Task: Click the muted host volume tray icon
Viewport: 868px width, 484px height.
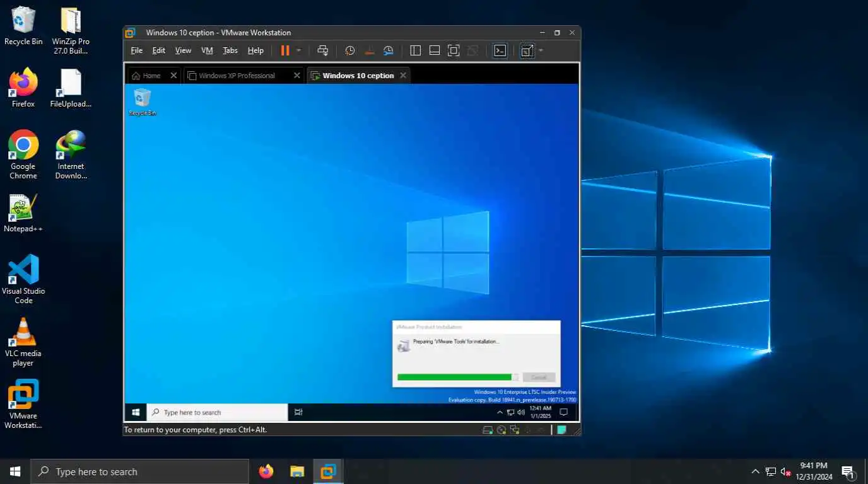Action: pyautogui.click(x=786, y=471)
